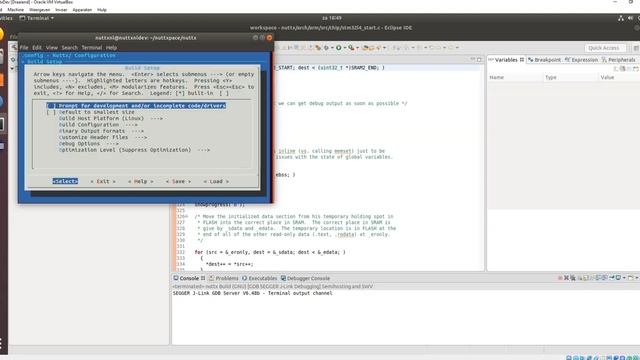Click the Quick Access search field
This screenshot has height=360, width=640.
point(604,48)
